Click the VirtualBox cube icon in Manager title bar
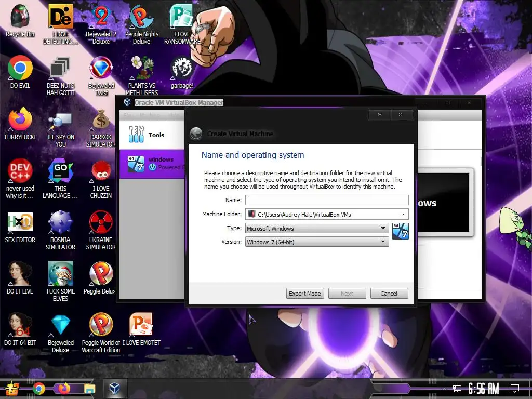 pos(127,102)
